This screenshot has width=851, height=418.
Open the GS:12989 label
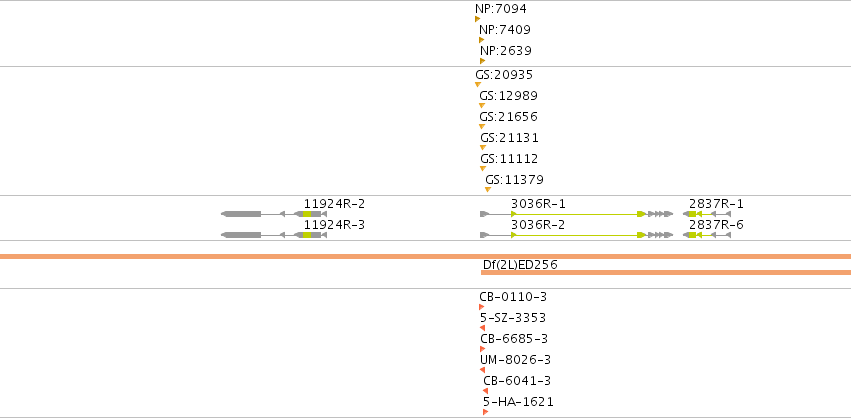point(509,96)
